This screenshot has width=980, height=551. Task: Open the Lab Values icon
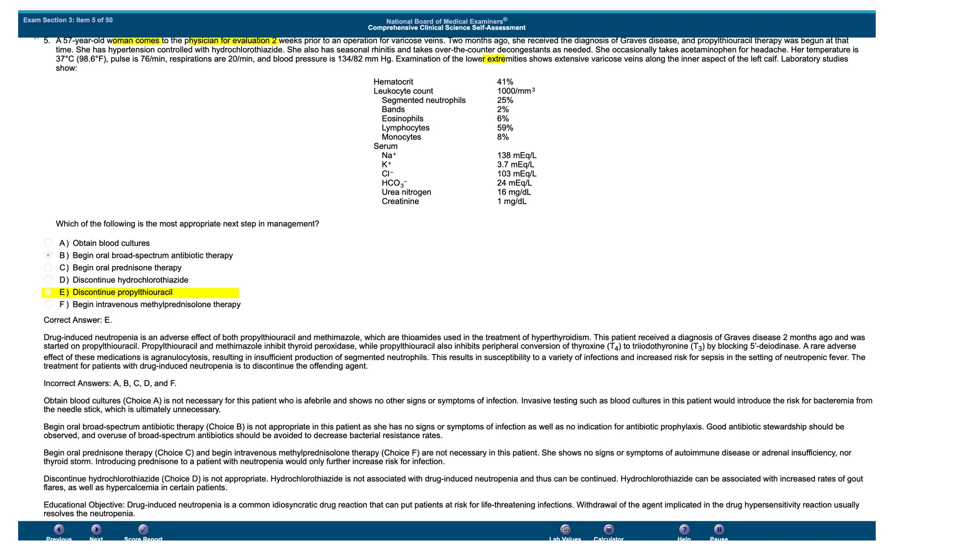565,529
